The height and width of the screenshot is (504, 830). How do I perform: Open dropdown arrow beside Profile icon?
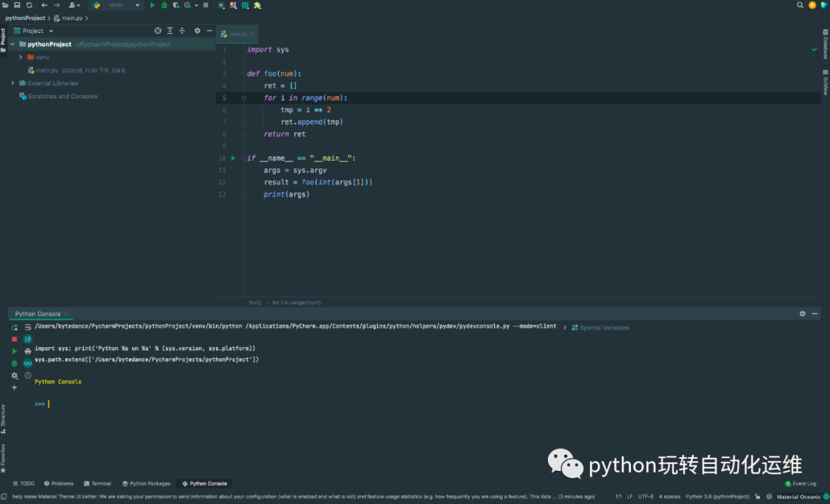tap(197, 5)
